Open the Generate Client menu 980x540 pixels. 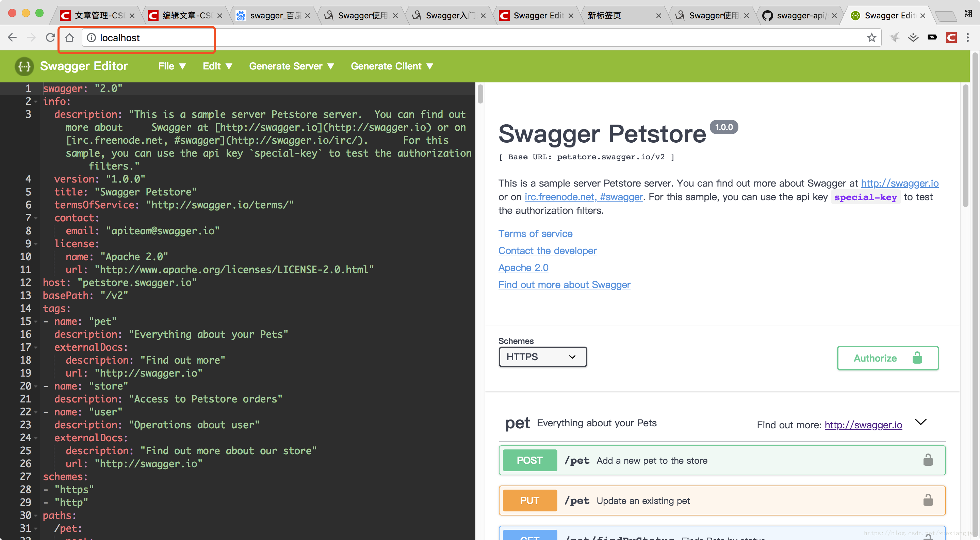pos(392,66)
